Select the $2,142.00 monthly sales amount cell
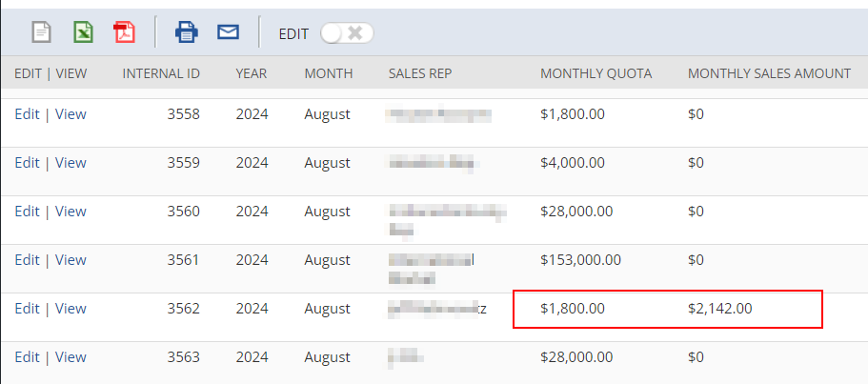The width and height of the screenshot is (868, 384). coord(720,309)
